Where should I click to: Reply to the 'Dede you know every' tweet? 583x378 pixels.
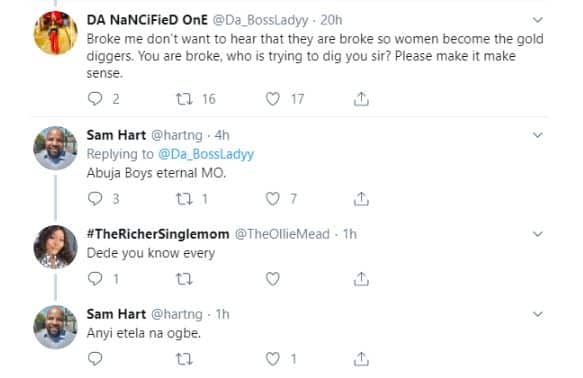pos(95,279)
